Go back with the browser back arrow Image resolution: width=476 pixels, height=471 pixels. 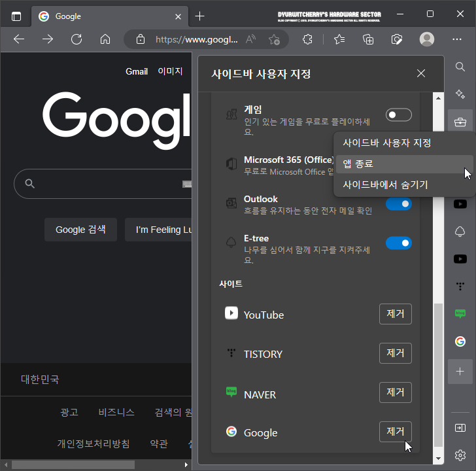[x=19, y=39]
